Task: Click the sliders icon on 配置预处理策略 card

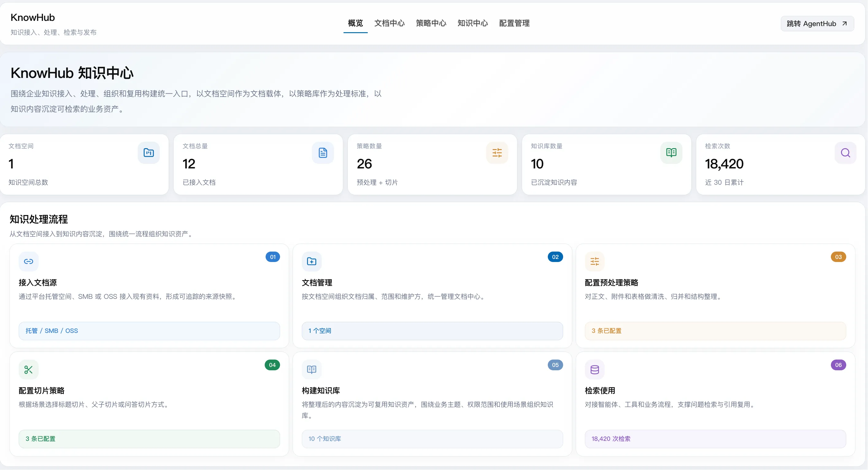Action: pyautogui.click(x=595, y=261)
